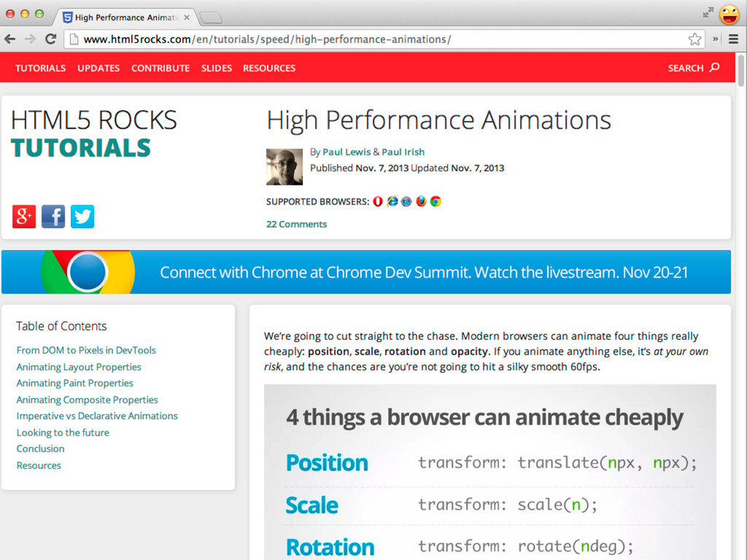
Task: Open the Slides navigation item
Action: (x=217, y=68)
